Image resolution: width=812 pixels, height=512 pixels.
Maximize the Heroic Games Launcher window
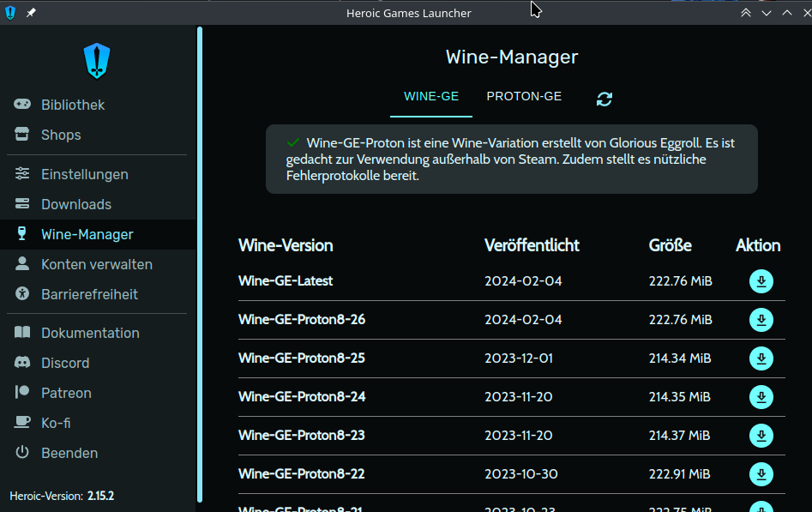pos(787,13)
